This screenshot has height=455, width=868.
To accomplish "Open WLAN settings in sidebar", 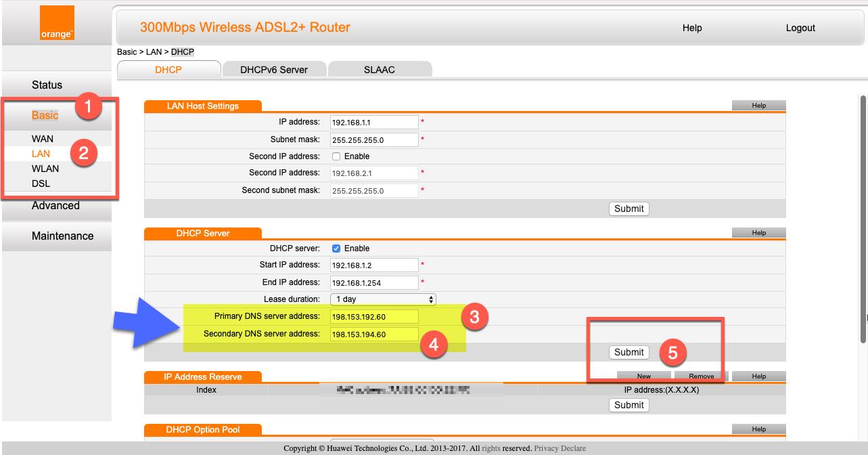I will coord(45,169).
